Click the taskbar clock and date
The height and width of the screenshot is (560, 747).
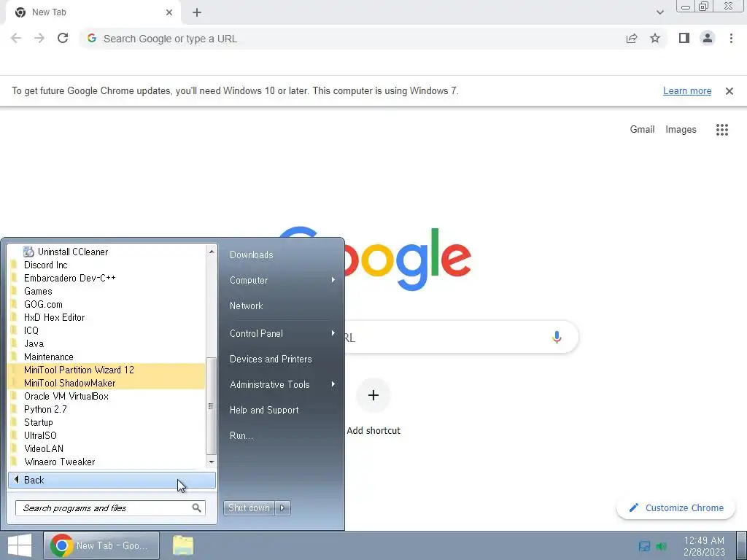click(x=704, y=546)
